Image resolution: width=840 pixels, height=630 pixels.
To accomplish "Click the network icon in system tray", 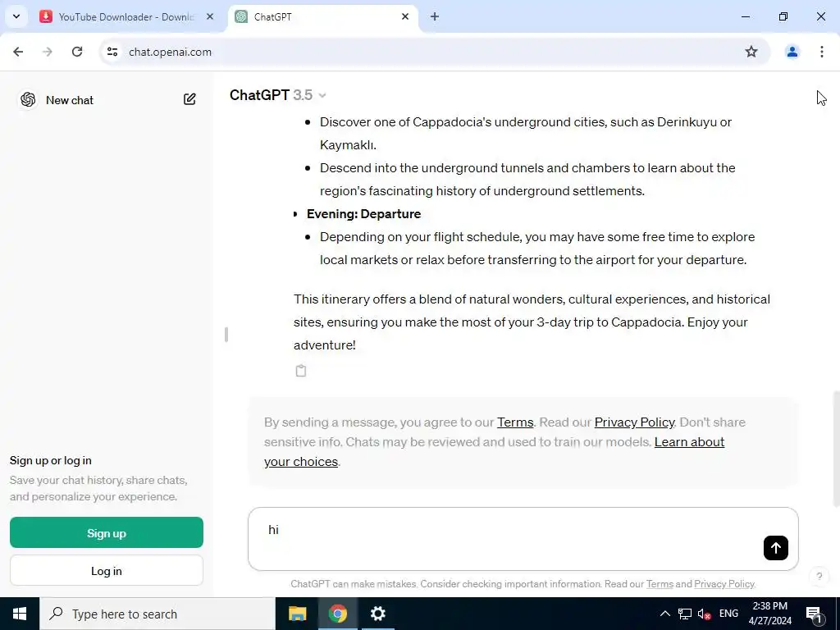I will coord(685,614).
